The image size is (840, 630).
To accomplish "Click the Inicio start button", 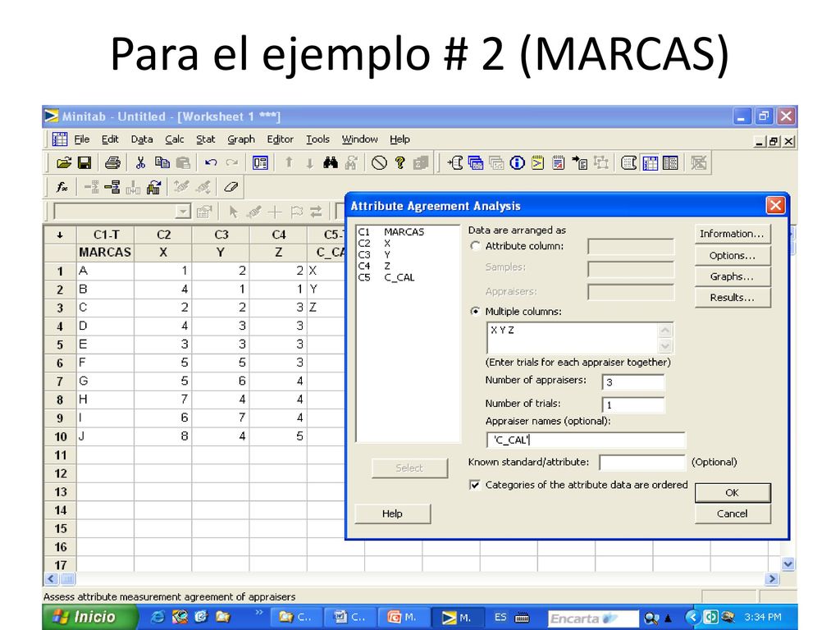I will pos(90,617).
